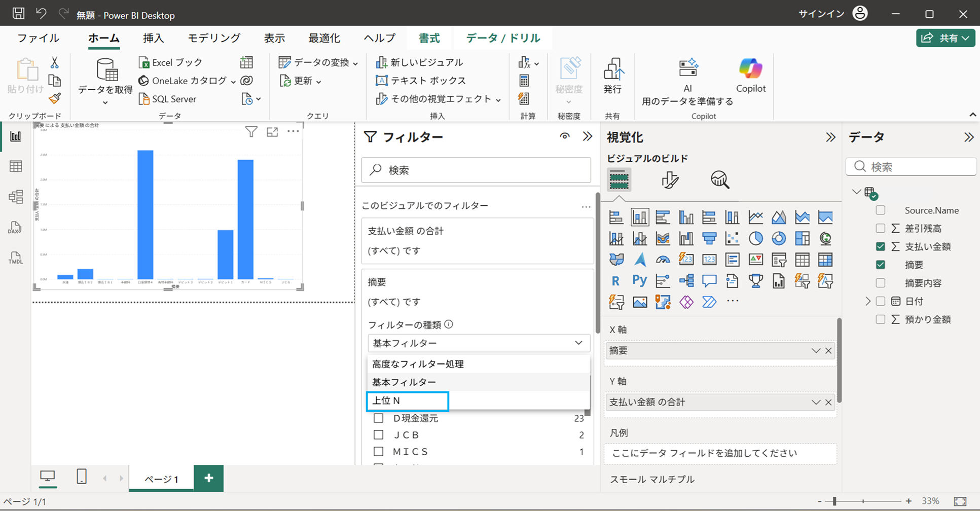This screenshot has width=980, height=511.
Task: Enter focus mode on the column chart visual
Action: point(272,132)
